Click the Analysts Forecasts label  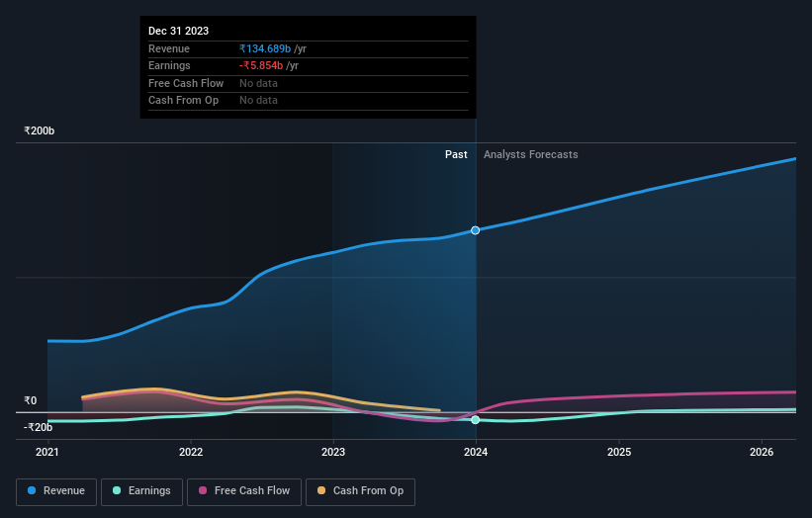tap(531, 154)
